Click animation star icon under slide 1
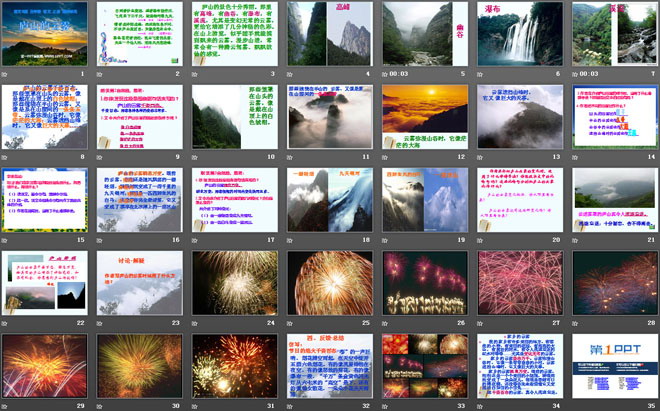The height and width of the screenshot is (411, 660). (x=4, y=74)
